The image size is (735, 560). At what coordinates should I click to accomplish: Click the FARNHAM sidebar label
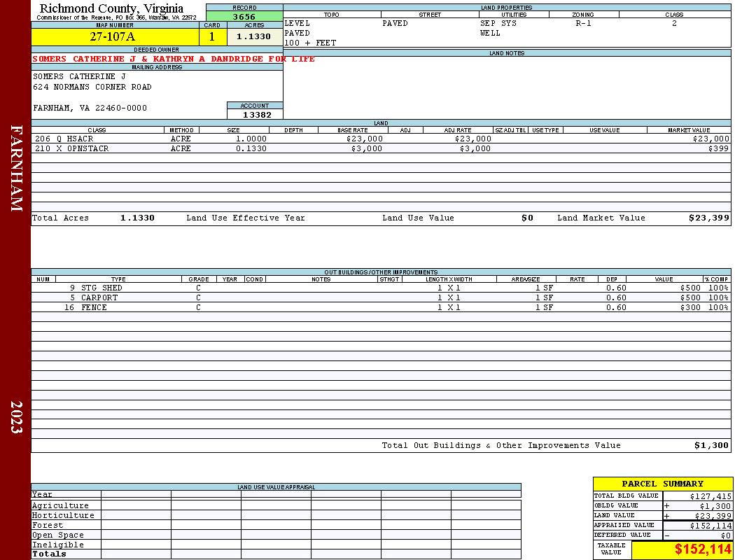(x=16, y=168)
